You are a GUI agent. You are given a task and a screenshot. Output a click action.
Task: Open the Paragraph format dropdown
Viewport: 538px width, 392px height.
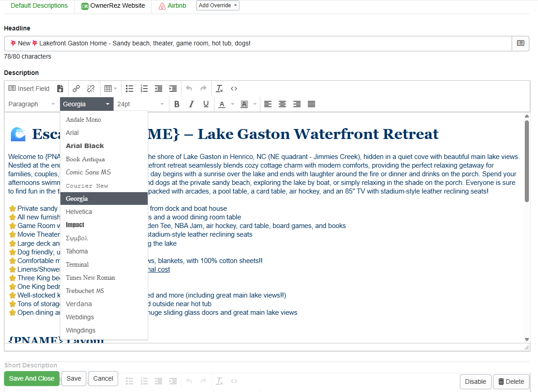(31, 104)
